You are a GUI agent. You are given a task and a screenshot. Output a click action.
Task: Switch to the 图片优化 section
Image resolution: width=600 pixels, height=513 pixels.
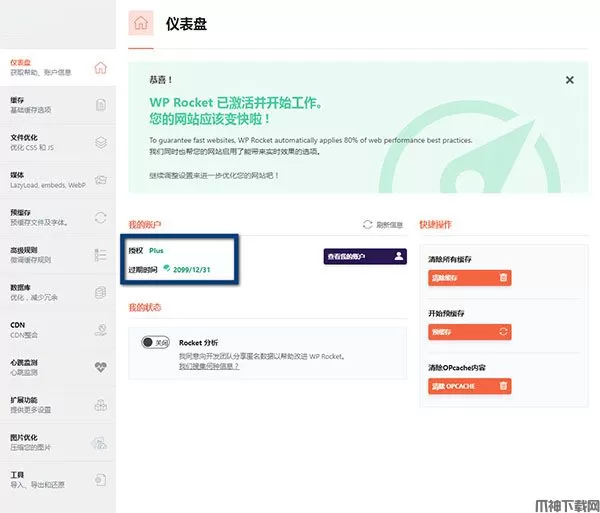point(58,442)
